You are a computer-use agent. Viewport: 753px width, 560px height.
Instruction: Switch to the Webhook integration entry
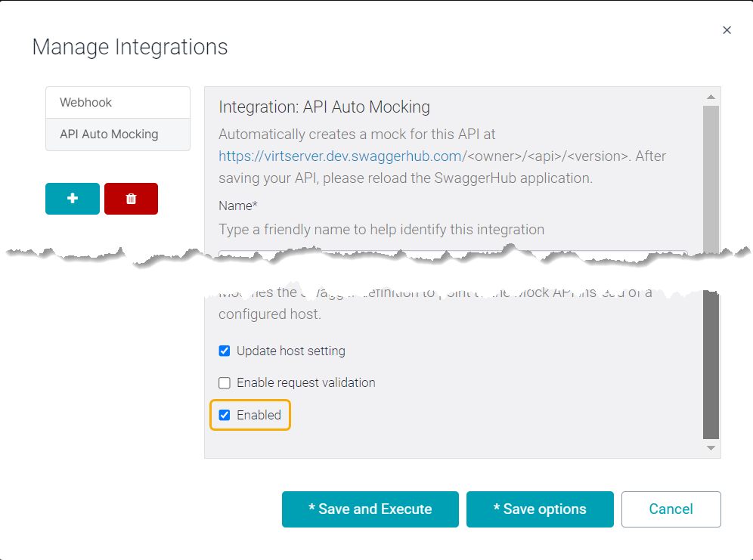[117, 101]
